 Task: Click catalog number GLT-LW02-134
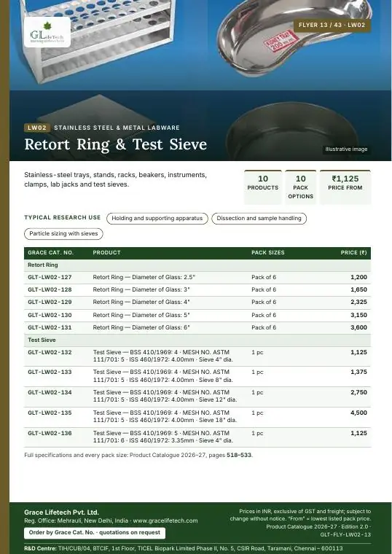pyautogui.click(x=50, y=392)
